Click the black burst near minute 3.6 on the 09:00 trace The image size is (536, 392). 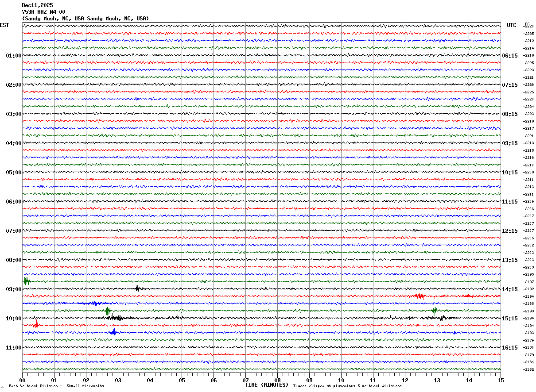(137, 289)
